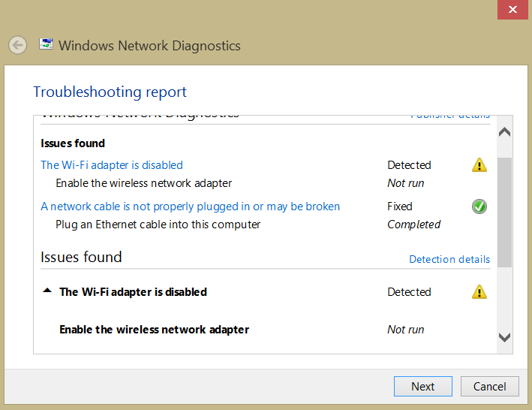Click the warning icon beside the Wi-Fi adapter link
The image size is (532, 410).
pos(479,165)
